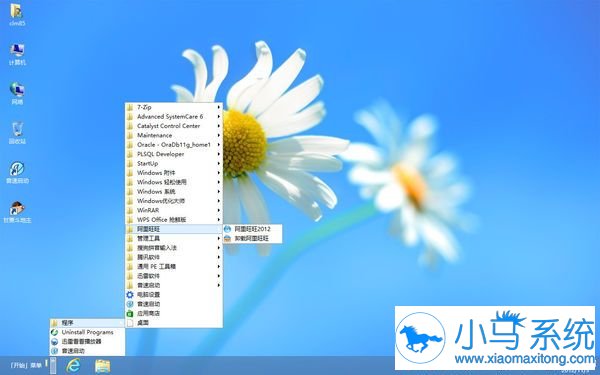Expand the Advanced SystemCare 6 submenu arrow
Screen dimensions: 600x375
219,116
